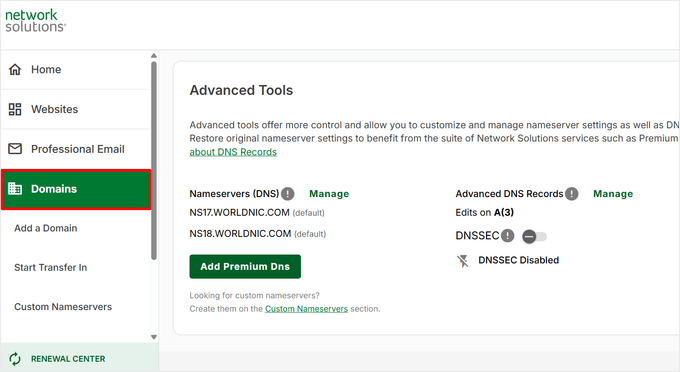680x372 pixels.
Task: Click the Domains building icon
Action: pos(15,189)
